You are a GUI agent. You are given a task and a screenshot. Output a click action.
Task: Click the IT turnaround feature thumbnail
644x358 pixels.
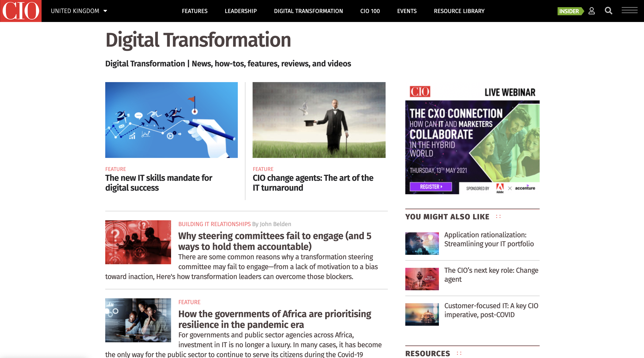coord(318,120)
